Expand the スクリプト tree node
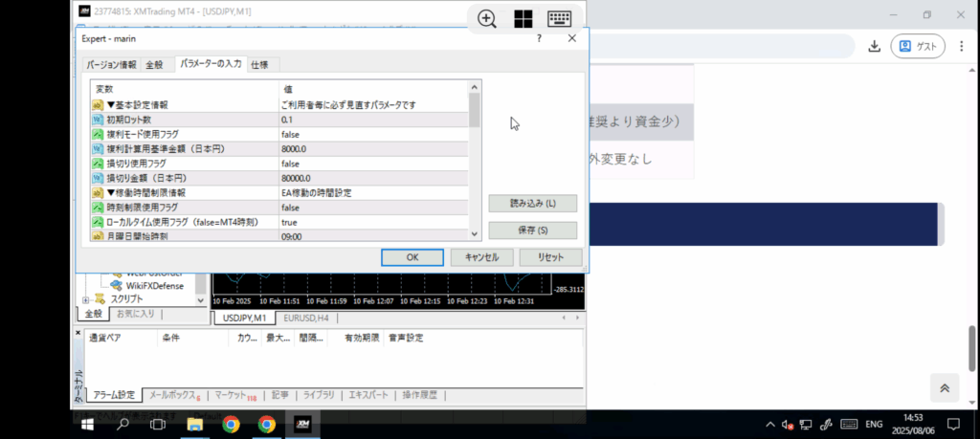The image size is (980, 439). tap(86, 299)
